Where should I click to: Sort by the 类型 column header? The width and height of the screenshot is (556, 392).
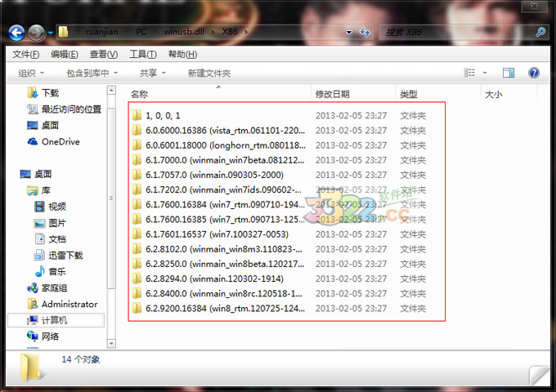click(x=409, y=94)
